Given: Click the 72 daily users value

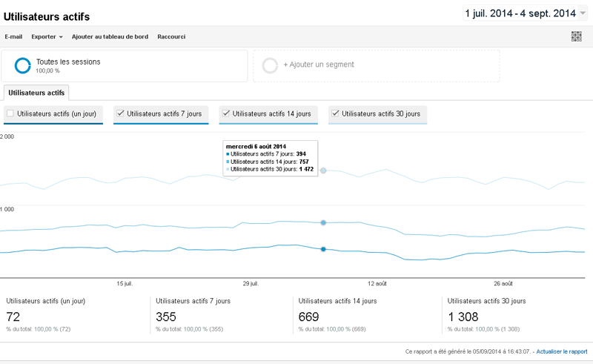Looking at the screenshot, I should (13, 317).
